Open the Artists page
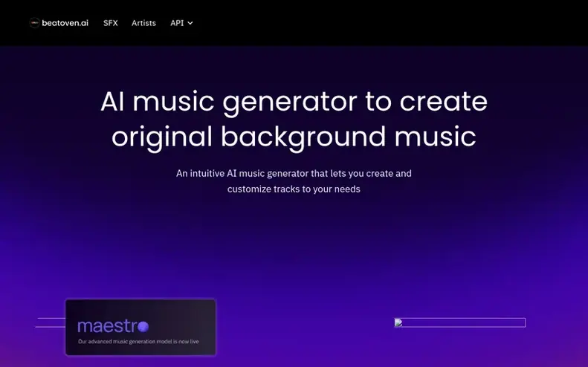 [143, 23]
